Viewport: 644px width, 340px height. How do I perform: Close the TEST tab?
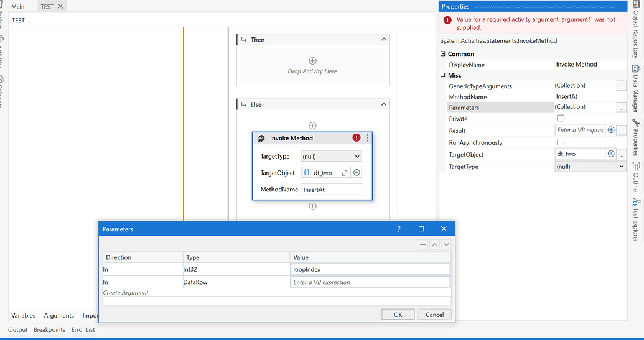[x=60, y=6]
